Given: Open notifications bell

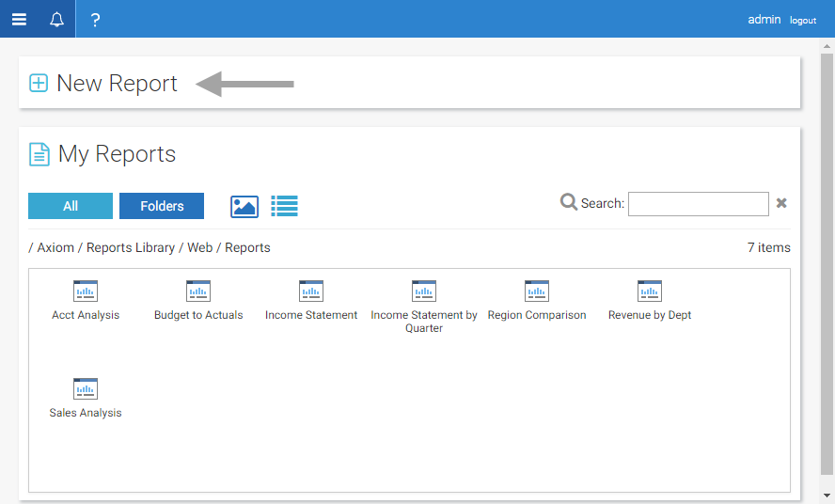Looking at the screenshot, I should 56,19.
